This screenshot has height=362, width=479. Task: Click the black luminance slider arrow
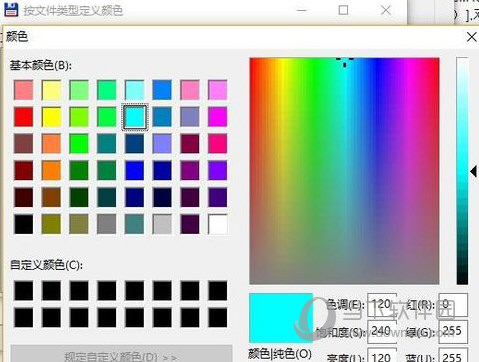click(473, 172)
